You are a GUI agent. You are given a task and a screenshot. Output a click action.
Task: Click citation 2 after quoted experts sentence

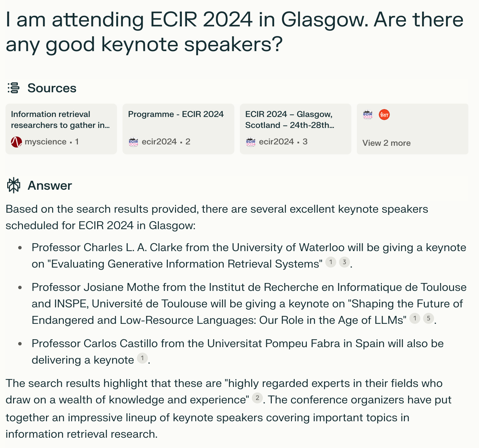coord(257,398)
